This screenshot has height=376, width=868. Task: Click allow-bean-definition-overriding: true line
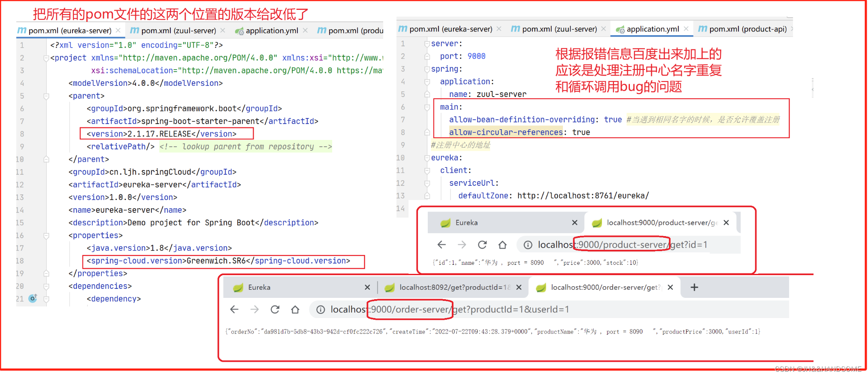pos(535,120)
